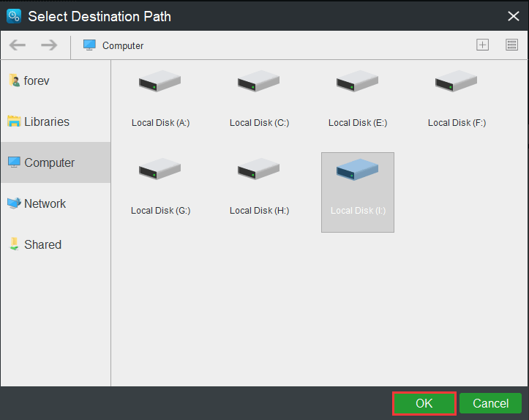
Task: Select the highlighted Local Disk (I:) drive
Action: (x=358, y=192)
